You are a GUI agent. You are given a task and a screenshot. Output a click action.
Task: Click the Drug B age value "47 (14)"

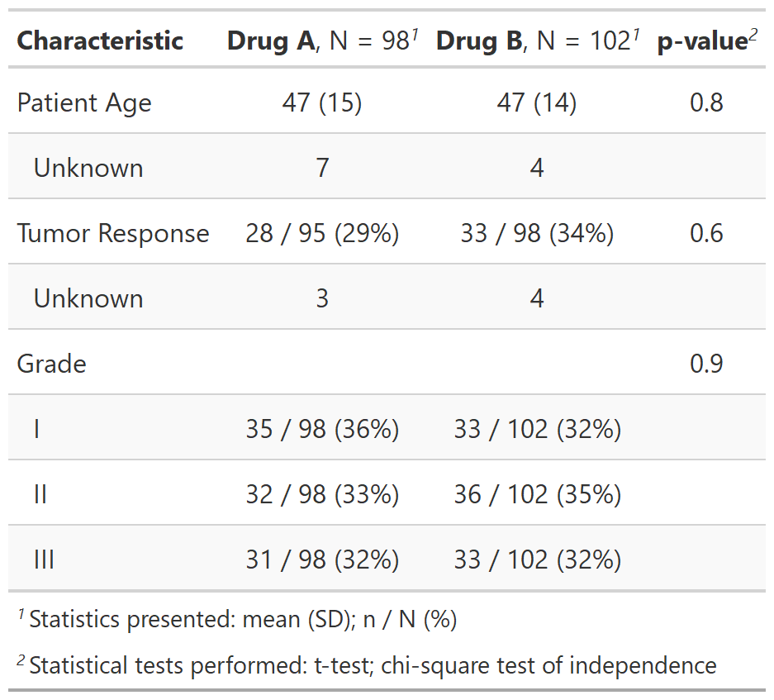537,103
